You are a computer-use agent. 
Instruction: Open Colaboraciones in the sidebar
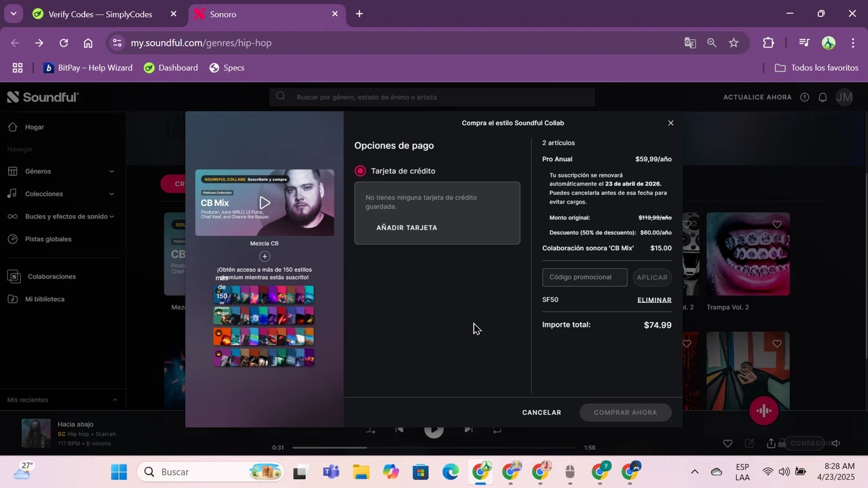(52, 276)
